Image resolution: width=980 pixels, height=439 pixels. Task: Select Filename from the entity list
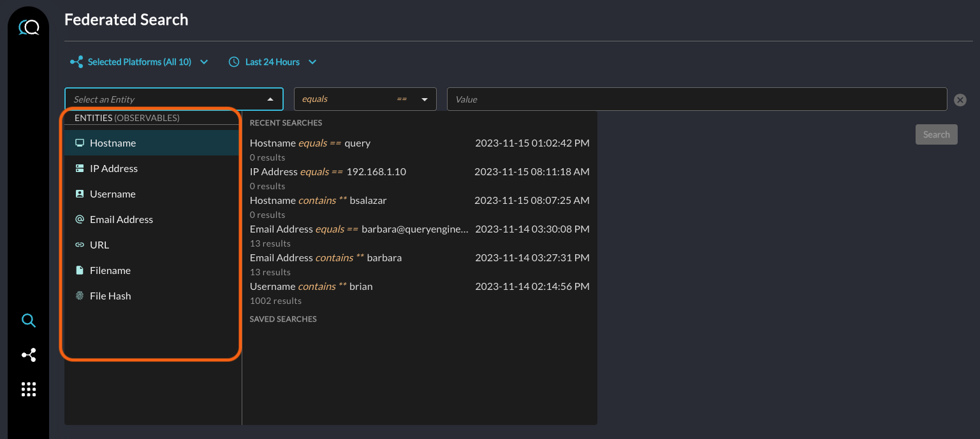110,271
